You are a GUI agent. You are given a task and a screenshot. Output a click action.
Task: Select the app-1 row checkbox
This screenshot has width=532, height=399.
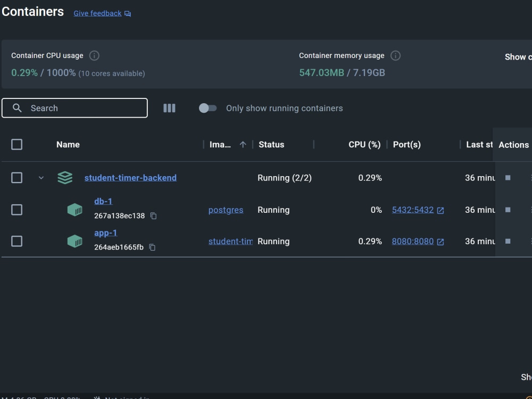click(16, 241)
